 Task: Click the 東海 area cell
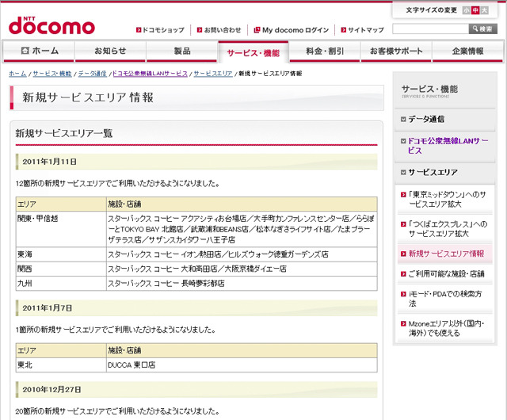61,254
